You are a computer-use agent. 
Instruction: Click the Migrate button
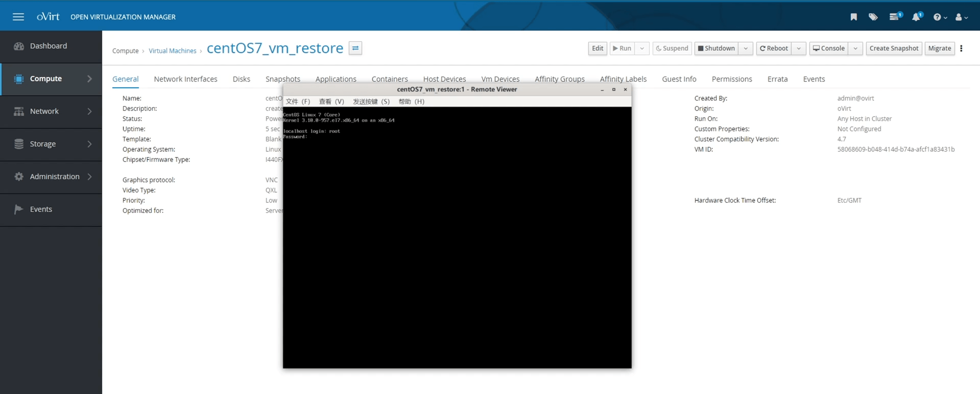tap(940, 48)
